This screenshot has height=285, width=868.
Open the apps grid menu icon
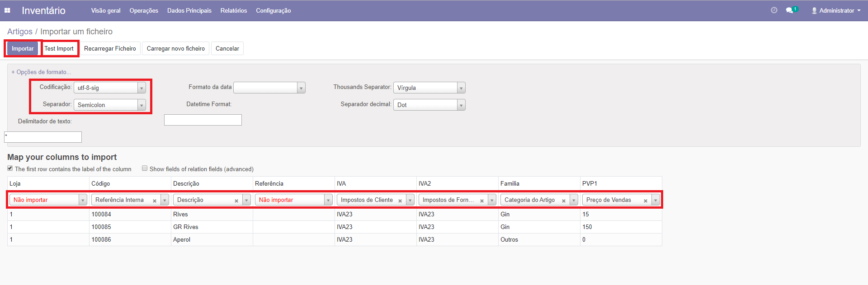tap(7, 10)
